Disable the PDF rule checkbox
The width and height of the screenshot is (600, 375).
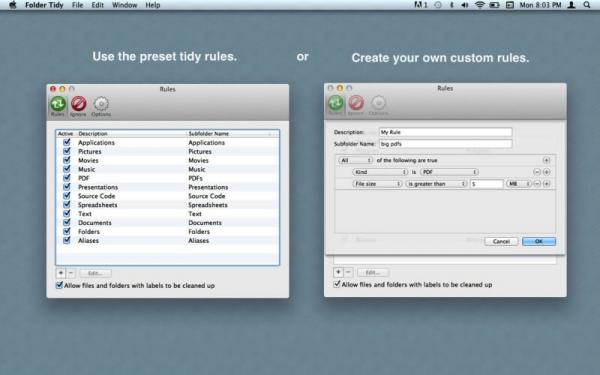point(67,178)
